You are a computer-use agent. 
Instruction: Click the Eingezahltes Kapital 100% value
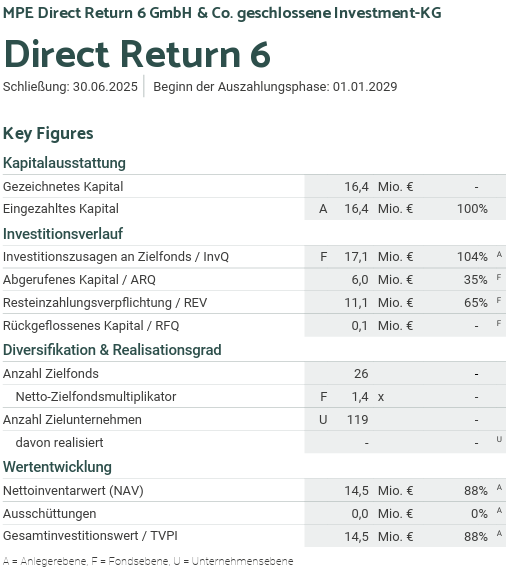[x=472, y=209]
